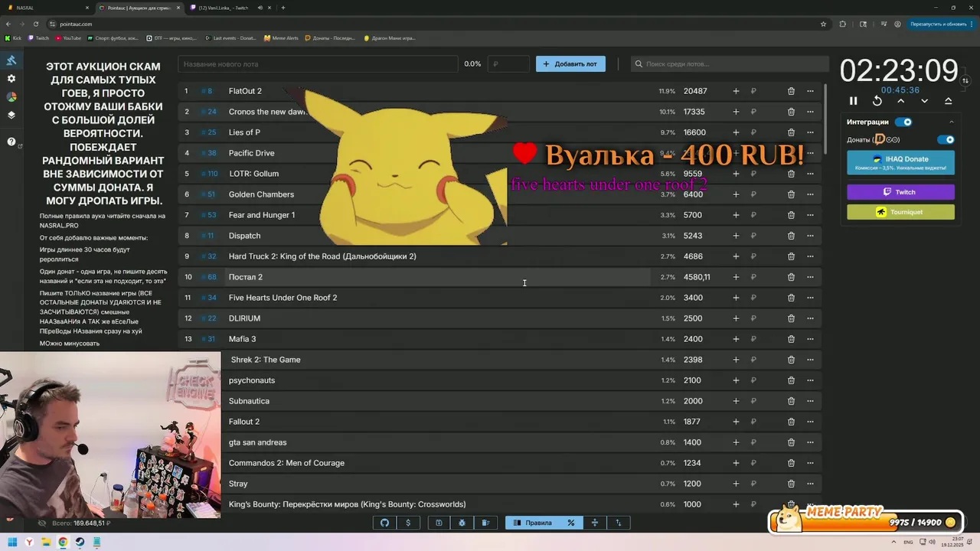The height and width of the screenshot is (551, 980).
Task: Click the dollar sign toolbar button
Action: pyautogui.click(x=408, y=523)
